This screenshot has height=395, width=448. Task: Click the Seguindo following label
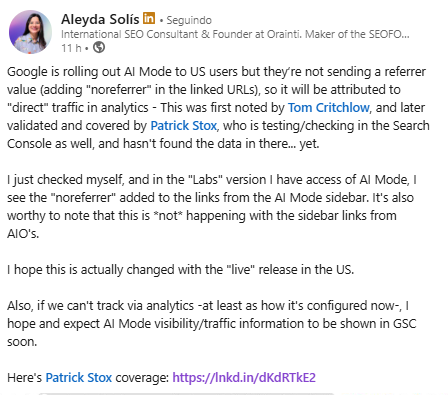[189, 20]
